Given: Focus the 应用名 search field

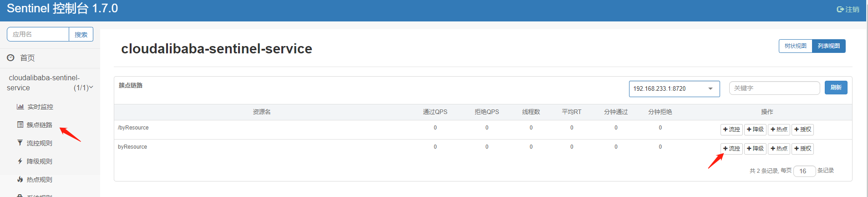Looking at the screenshot, I should coord(38,34).
